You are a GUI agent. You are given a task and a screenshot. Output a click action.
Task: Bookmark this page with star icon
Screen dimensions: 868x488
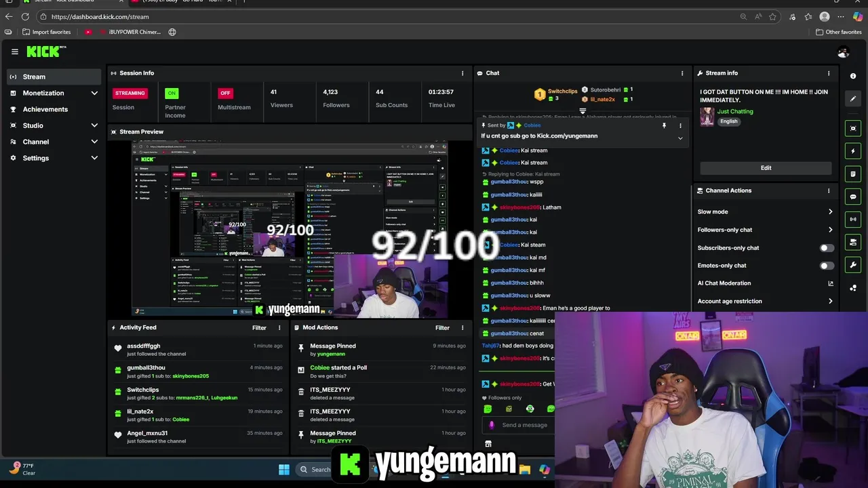point(773,16)
